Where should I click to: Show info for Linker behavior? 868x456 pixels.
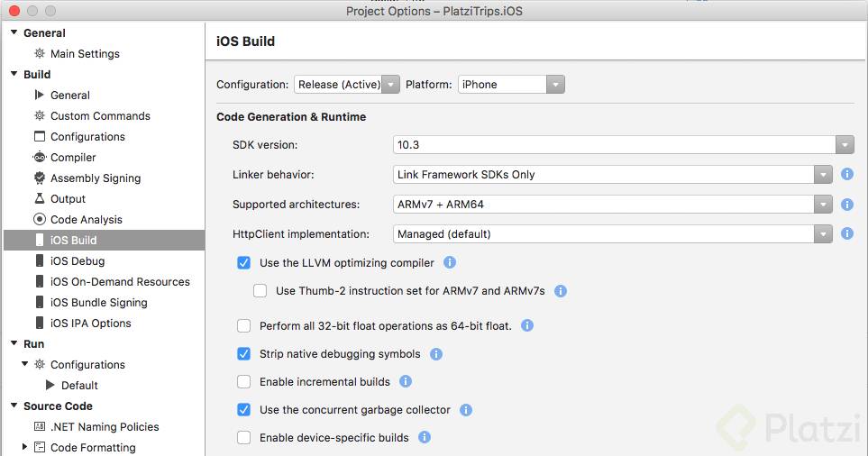pos(847,174)
